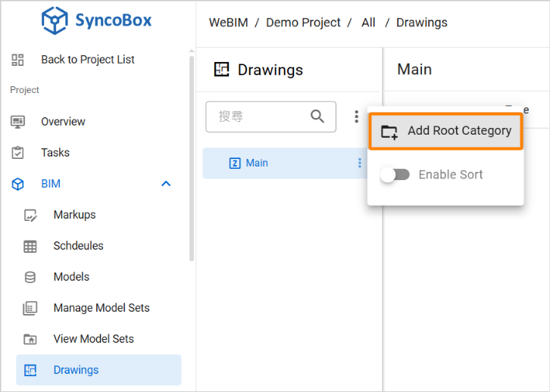The width and height of the screenshot is (550, 392).
Task: Go to WeBIM breadcrumb link
Action: click(228, 23)
